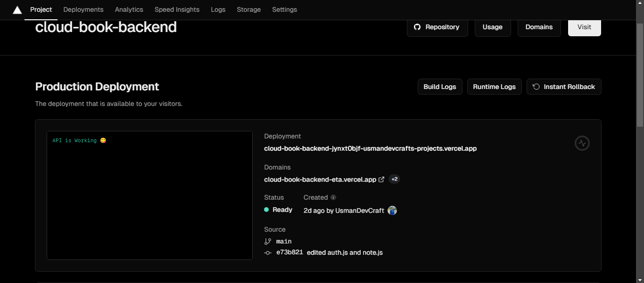Viewport: 644px width, 283px height.
Task: Expand the +2 additional domains badge
Action: click(x=394, y=179)
